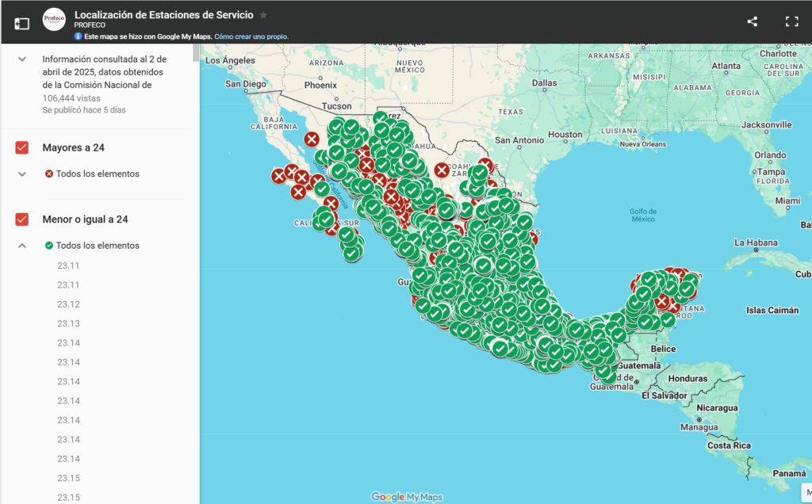Select the first 23.11 entry in the list
The image size is (812, 504).
pyautogui.click(x=68, y=265)
